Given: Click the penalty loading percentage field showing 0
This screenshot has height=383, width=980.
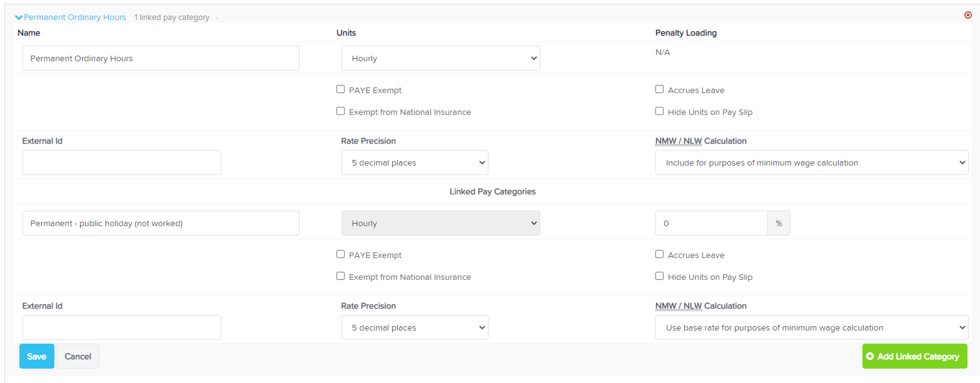Looking at the screenshot, I should click(712, 223).
